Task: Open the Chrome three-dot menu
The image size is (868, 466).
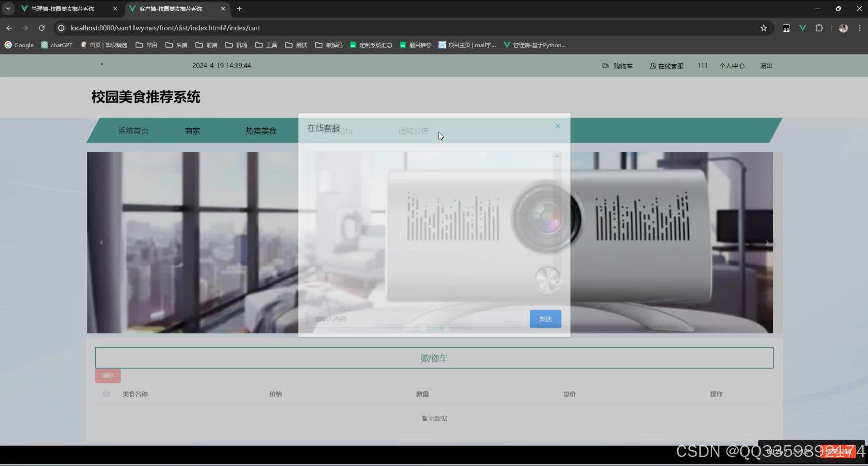Action: click(x=860, y=28)
